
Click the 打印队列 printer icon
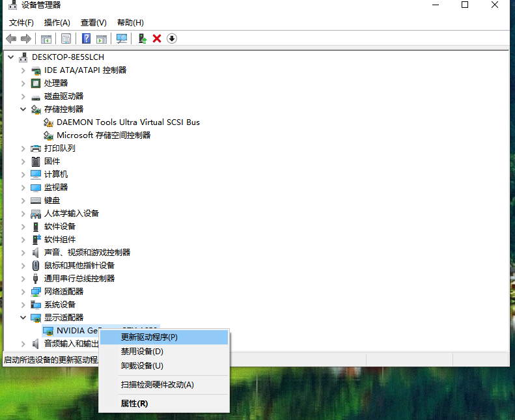tap(35, 148)
